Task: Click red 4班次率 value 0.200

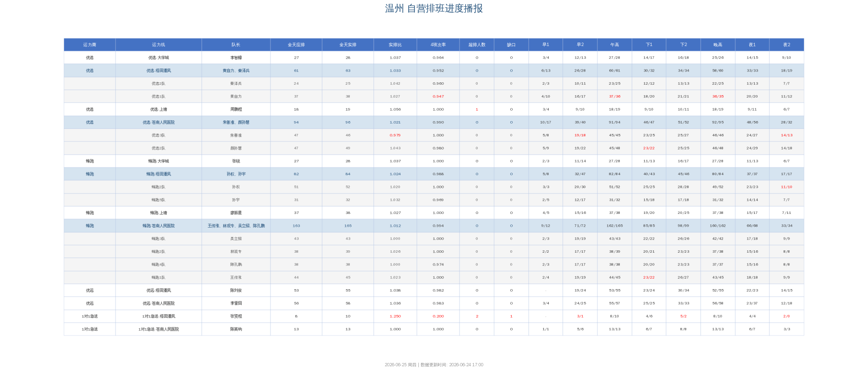Action: tap(438, 316)
